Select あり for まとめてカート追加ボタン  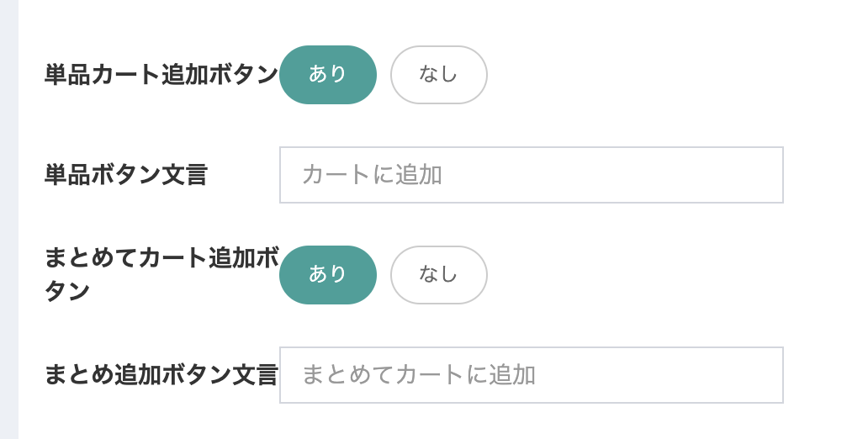click(x=328, y=275)
